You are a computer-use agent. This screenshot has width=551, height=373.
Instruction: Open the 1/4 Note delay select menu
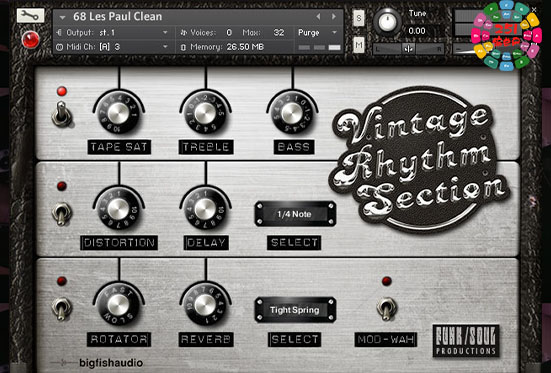[x=294, y=214]
